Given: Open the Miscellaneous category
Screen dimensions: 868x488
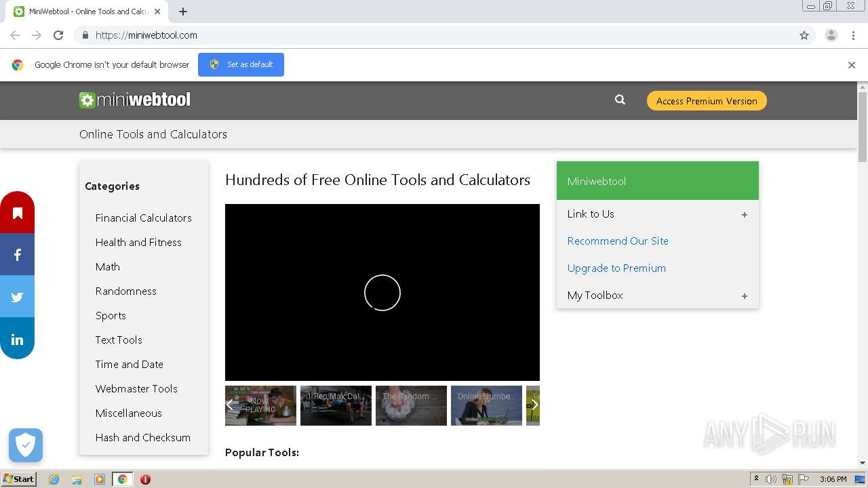Looking at the screenshot, I should (129, 413).
